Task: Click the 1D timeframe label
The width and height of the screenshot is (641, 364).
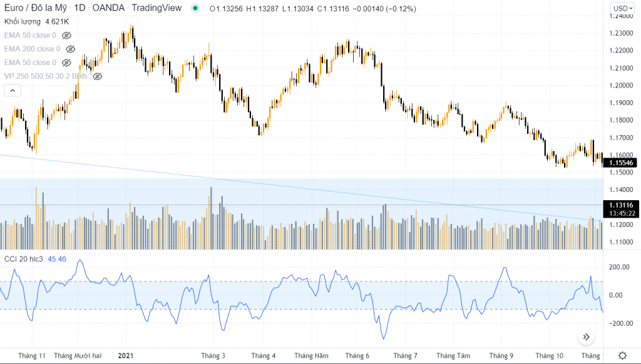Action: point(79,8)
